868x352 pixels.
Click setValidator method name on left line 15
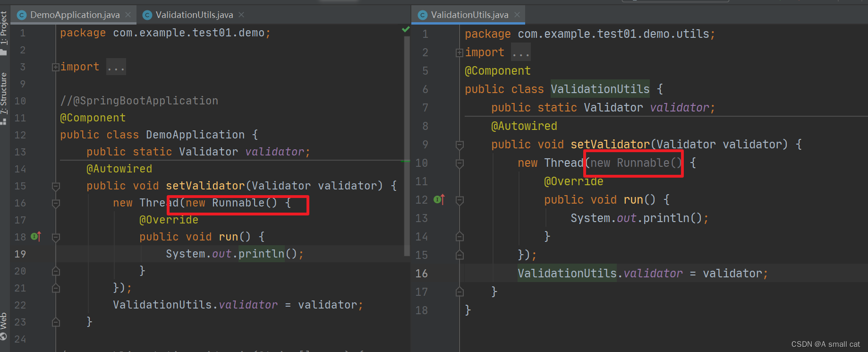coord(205,186)
